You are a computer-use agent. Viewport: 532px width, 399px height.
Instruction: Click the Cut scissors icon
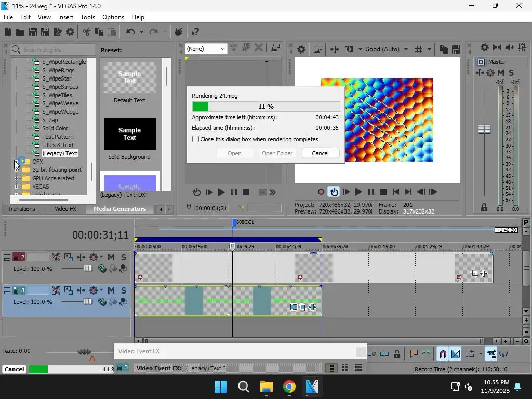87,32
